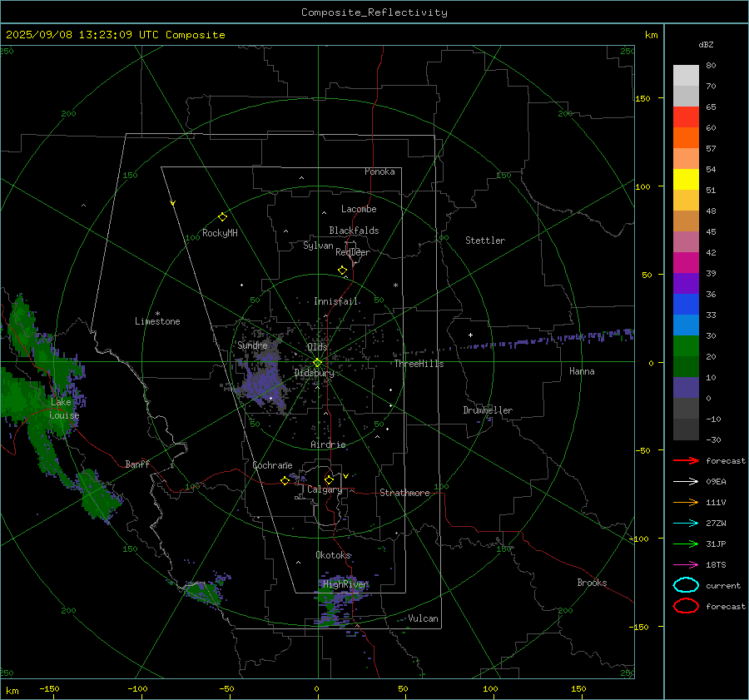This screenshot has height=700, width=749.
Task: Select the 80 dBZ color swatch
Action: [686, 75]
